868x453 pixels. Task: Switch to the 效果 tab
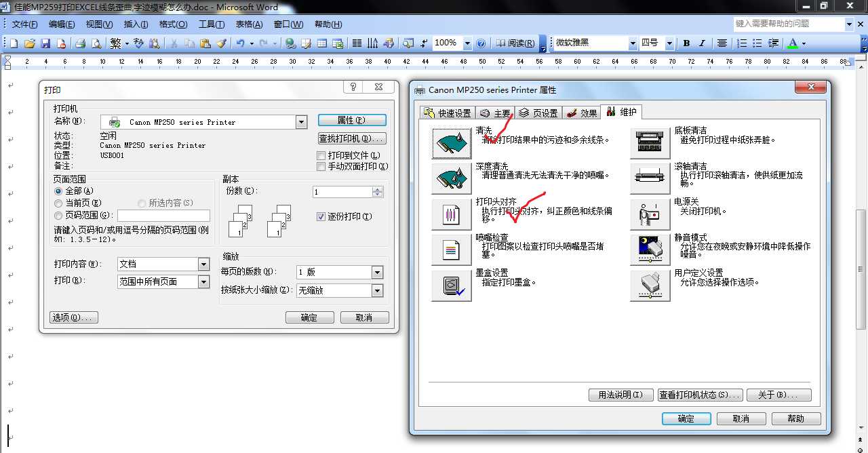(x=581, y=113)
